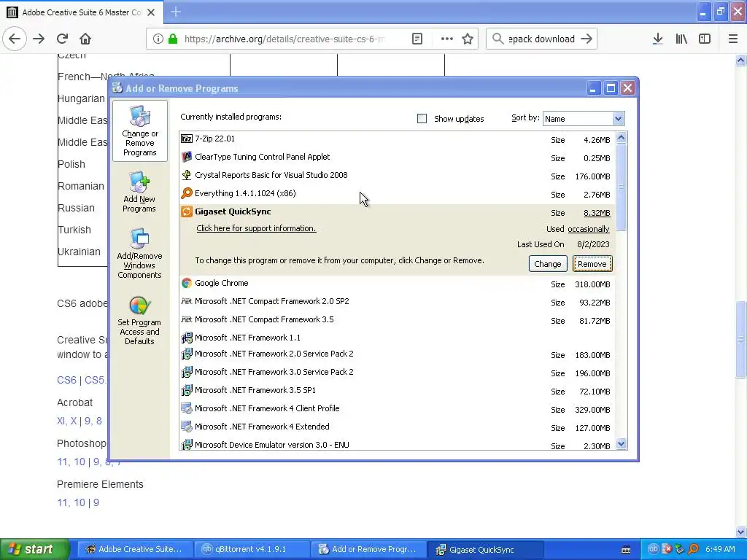
Task: Select Microsoft .NET Framework 3.0 Service Pack 2
Action: pos(397,373)
